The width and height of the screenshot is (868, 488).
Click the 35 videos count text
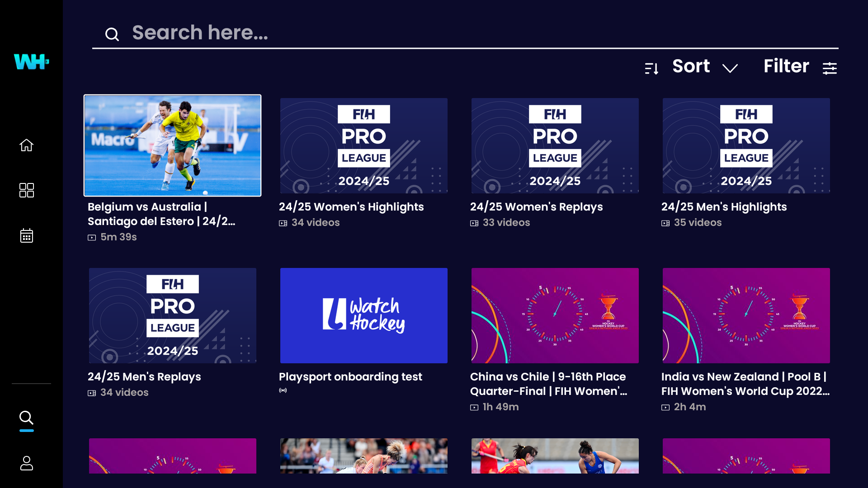point(698,223)
